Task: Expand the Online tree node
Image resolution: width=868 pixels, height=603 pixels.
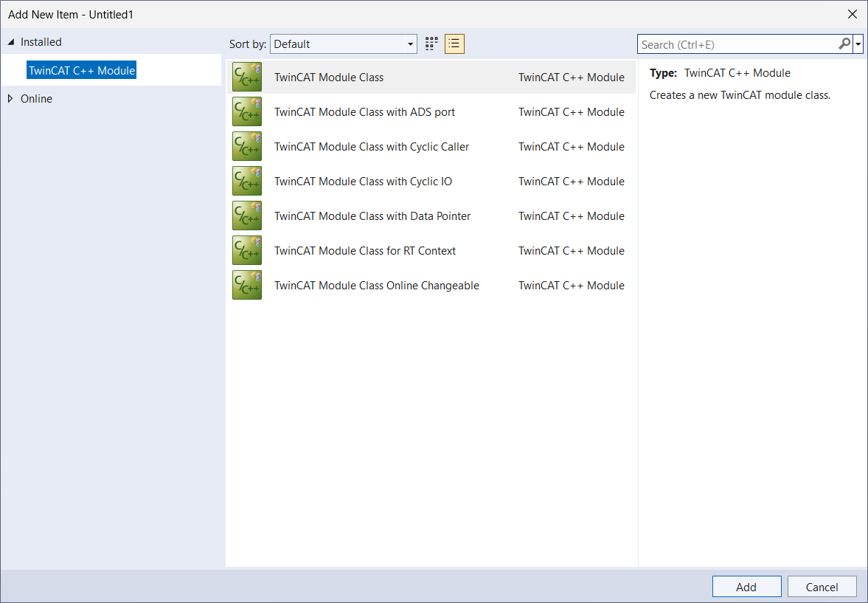Action: [10, 99]
